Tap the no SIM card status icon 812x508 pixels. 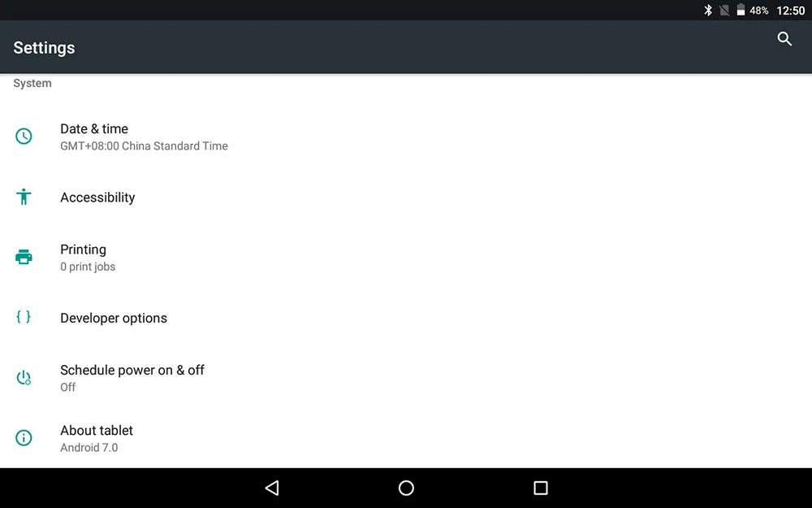(724, 11)
